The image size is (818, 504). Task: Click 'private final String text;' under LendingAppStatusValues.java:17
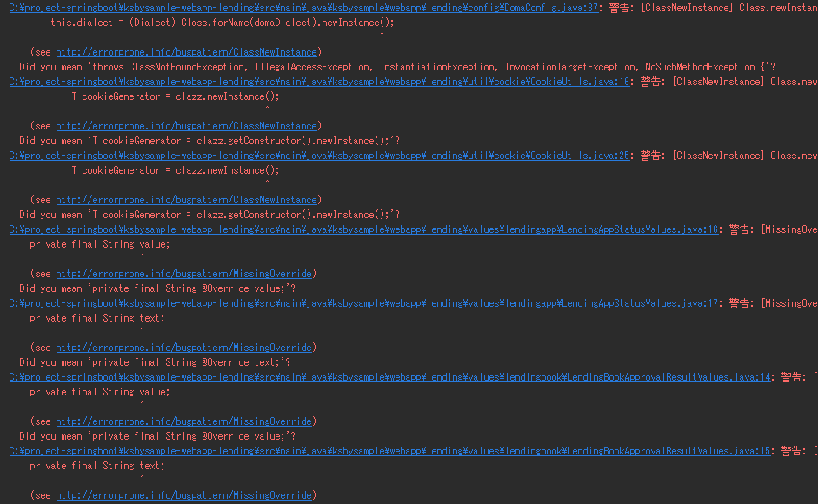coord(97,318)
